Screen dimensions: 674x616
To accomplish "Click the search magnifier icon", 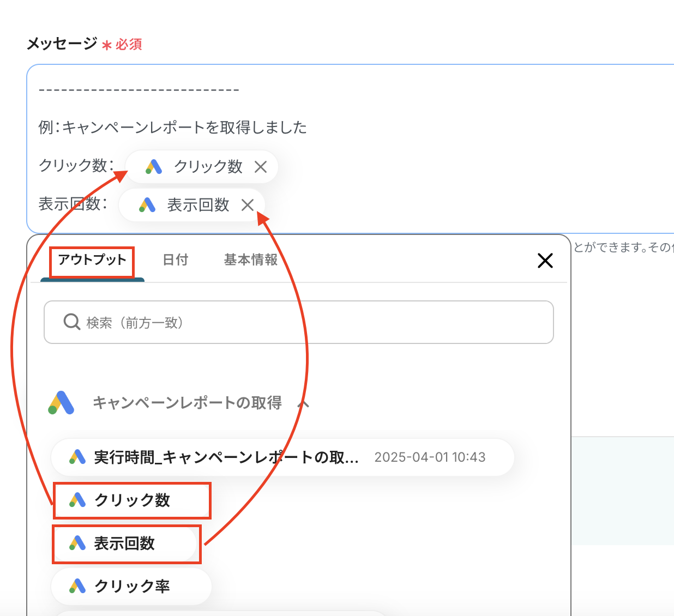I will coord(72,322).
